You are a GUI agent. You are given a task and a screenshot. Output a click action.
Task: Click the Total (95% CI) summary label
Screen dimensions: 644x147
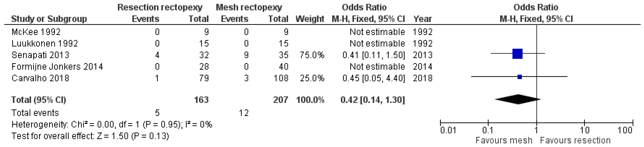point(39,100)
